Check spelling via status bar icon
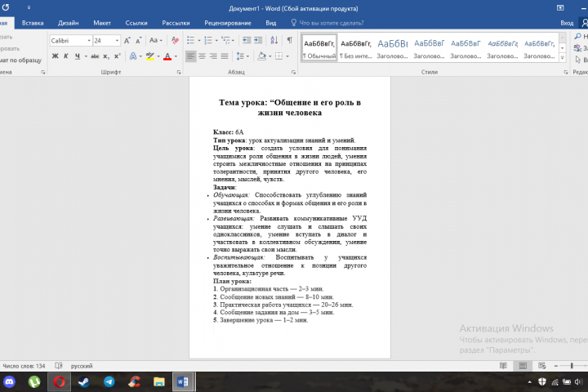The height and width of the screenshot is (392, 588). pos(59,366)
